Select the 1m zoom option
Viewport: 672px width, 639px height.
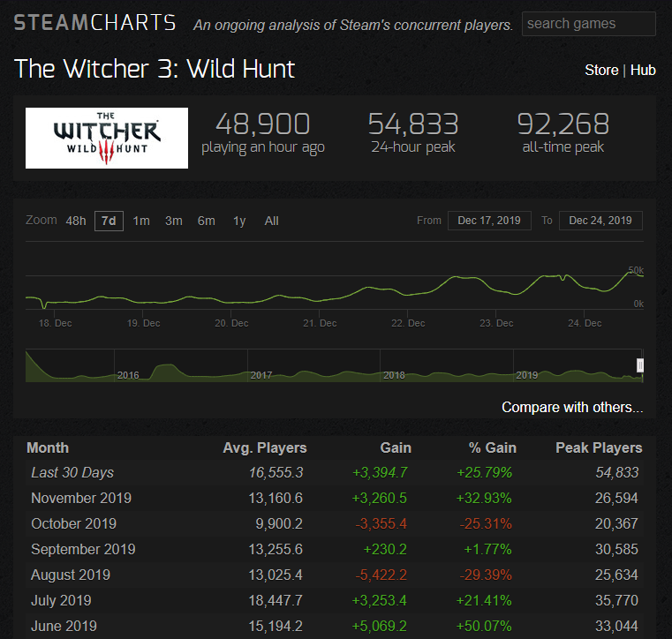pyautogui.click(x=141, y=221)
